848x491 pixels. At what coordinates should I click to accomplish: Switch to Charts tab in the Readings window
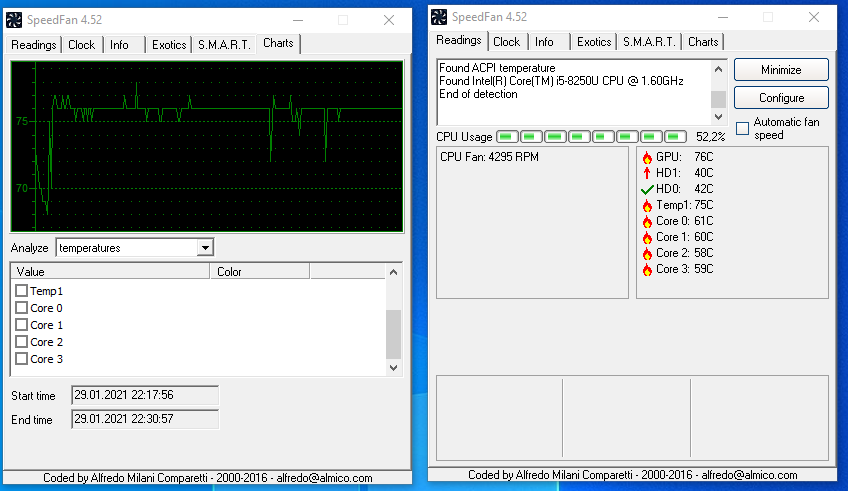pos(703,42)
